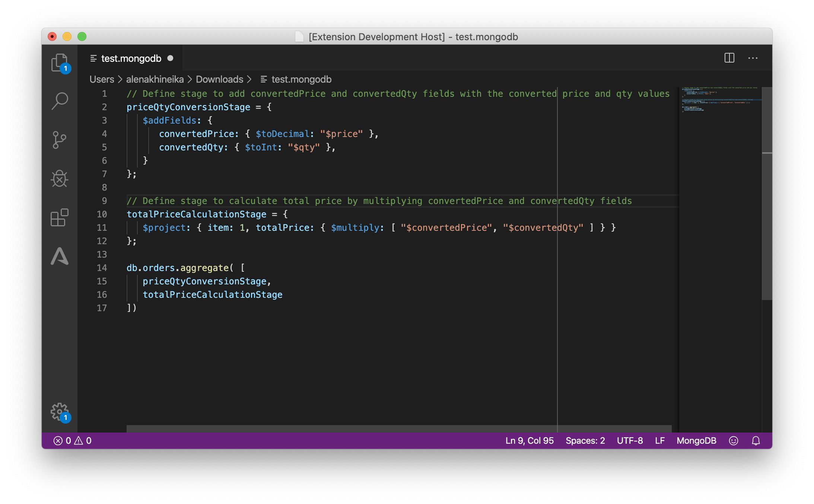
Task: Open the Explorer view in activity bar
Action: coord(59,63)
